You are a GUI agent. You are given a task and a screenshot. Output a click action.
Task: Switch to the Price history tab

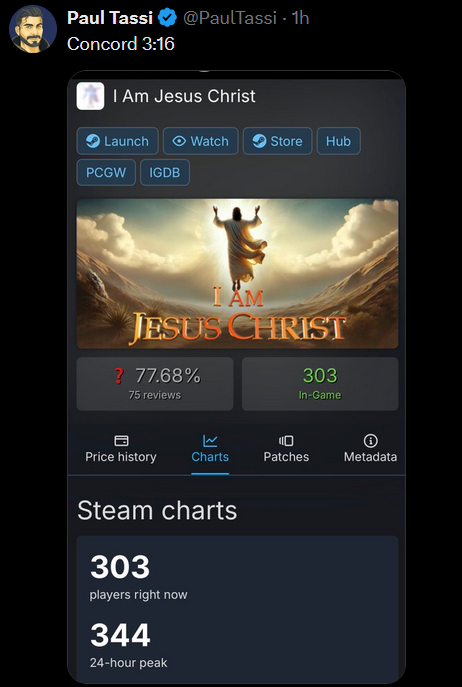(121, 449)
